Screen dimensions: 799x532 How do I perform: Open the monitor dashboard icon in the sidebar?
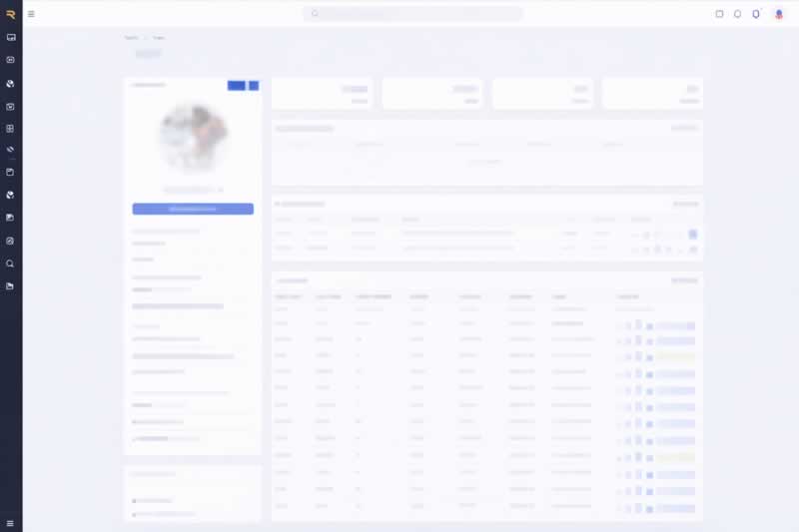(x=10, y=37)
